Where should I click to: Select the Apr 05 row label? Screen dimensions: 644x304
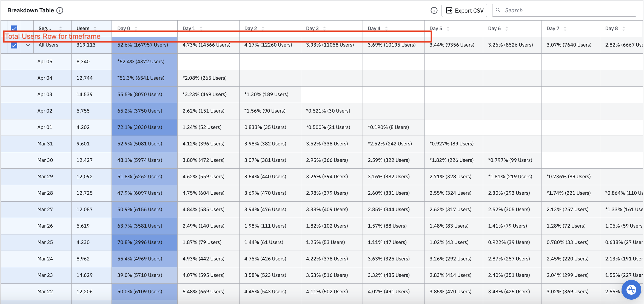[x=45, y=62]
